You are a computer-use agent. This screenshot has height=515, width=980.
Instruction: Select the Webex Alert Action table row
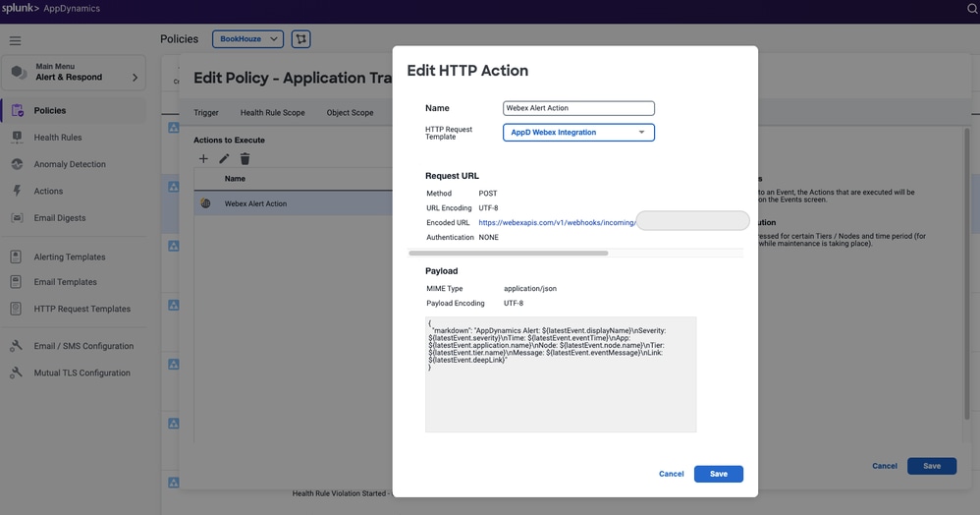click(293, 203)
